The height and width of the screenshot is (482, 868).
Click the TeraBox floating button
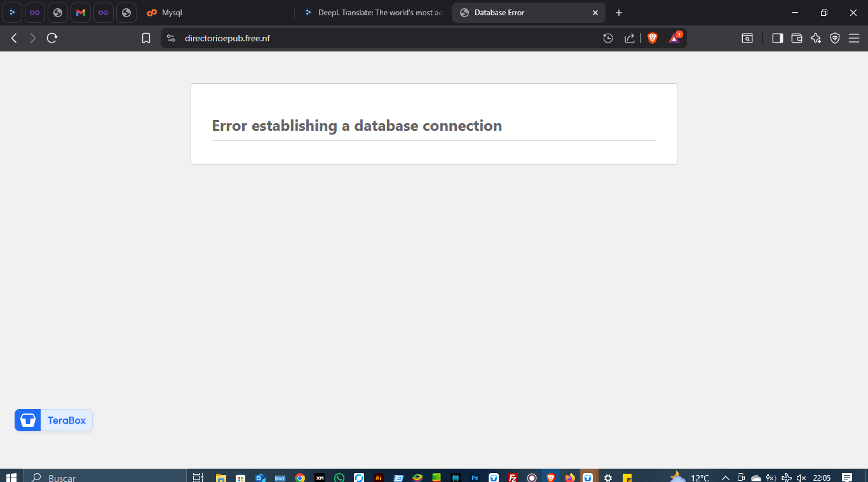coord(53,420)
